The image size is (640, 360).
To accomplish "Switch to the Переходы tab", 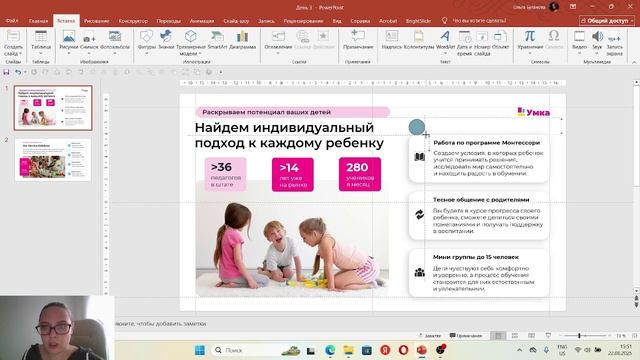I will point(168,20).
